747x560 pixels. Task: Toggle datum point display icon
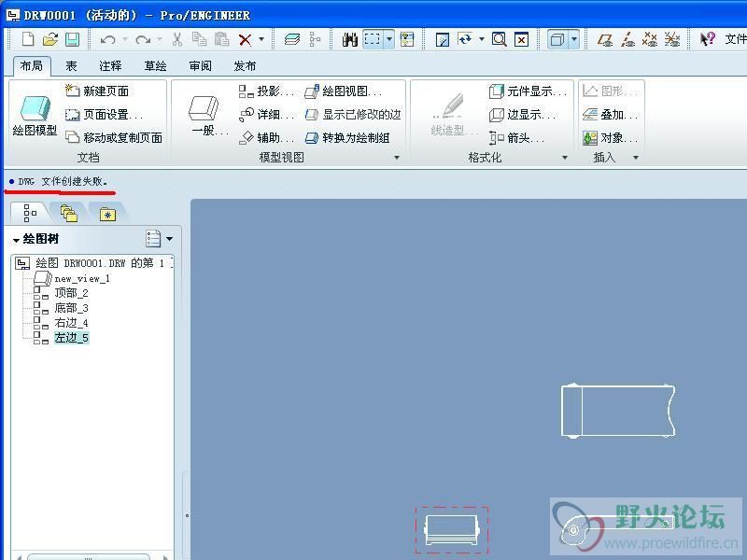tap(650, 39)
